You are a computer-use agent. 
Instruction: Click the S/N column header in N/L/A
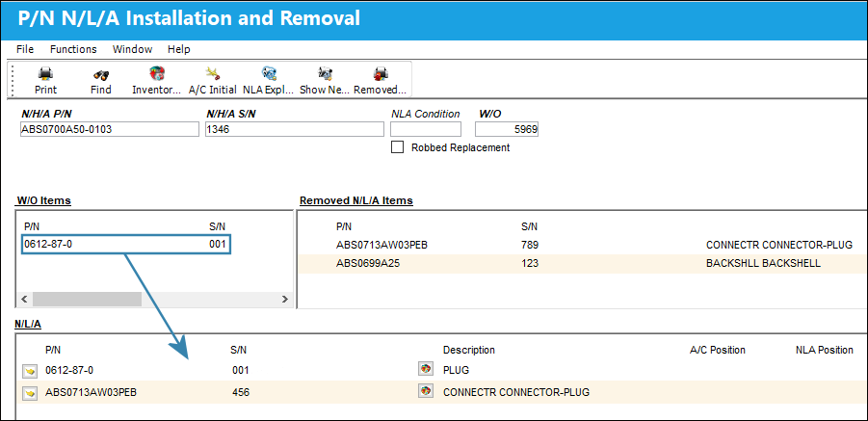tap(239, 350)
